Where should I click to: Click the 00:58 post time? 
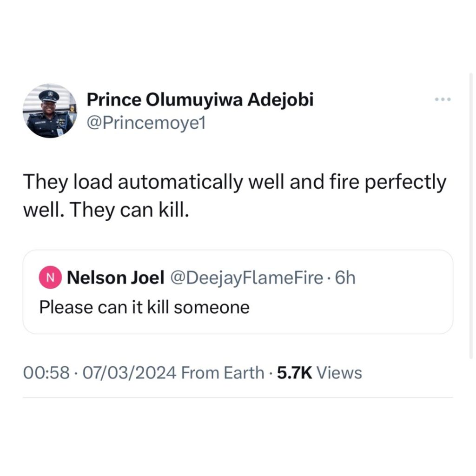(x=45, y=372)
